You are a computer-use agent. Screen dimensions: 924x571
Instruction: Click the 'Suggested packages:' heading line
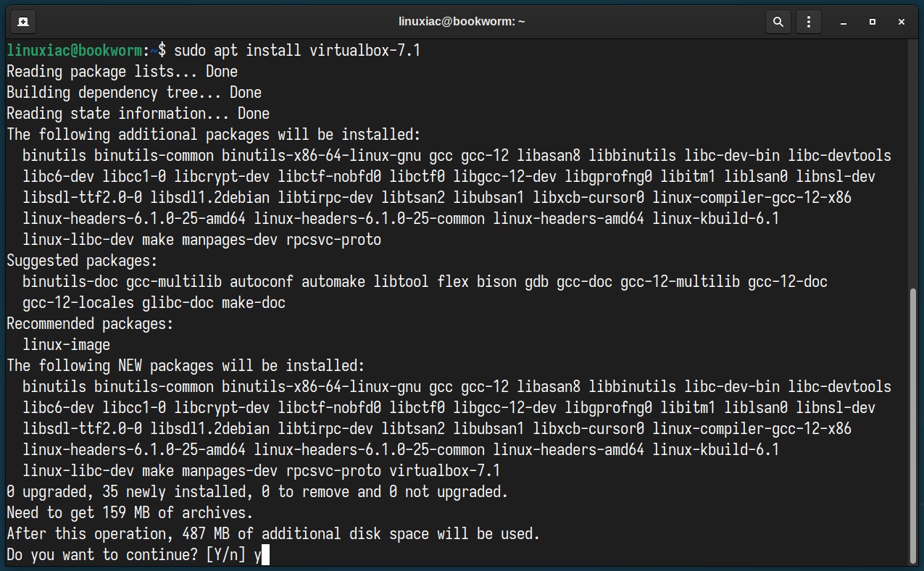(x=82, y=260)
